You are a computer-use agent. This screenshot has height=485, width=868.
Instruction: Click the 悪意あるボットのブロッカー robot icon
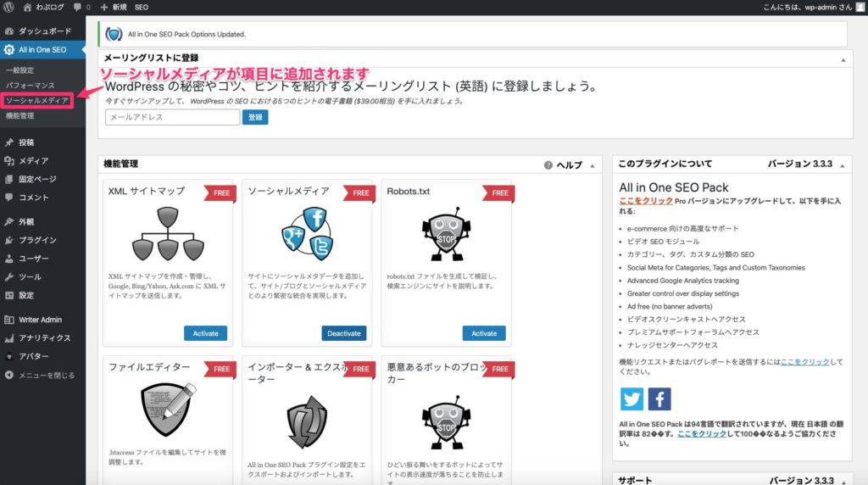click(x=446, y=422)
